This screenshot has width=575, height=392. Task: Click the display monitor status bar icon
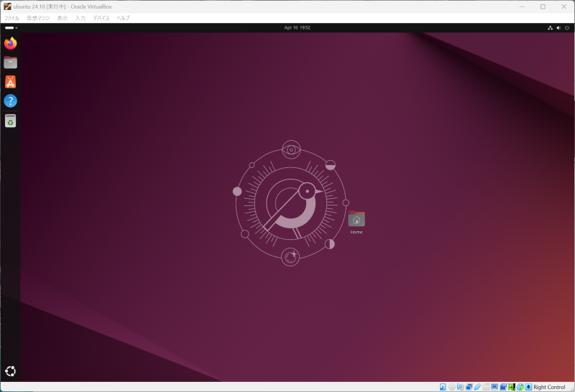494,387
